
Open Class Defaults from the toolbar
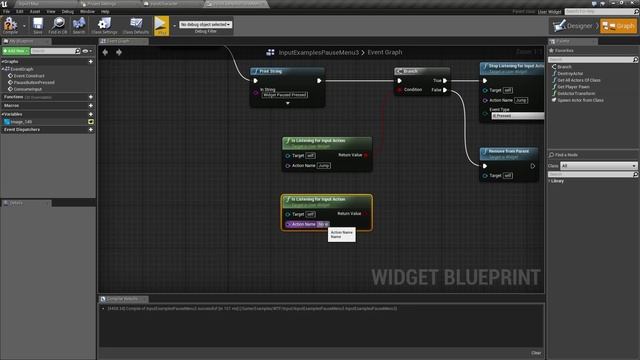pyautogui.click(x=136, y=25)
